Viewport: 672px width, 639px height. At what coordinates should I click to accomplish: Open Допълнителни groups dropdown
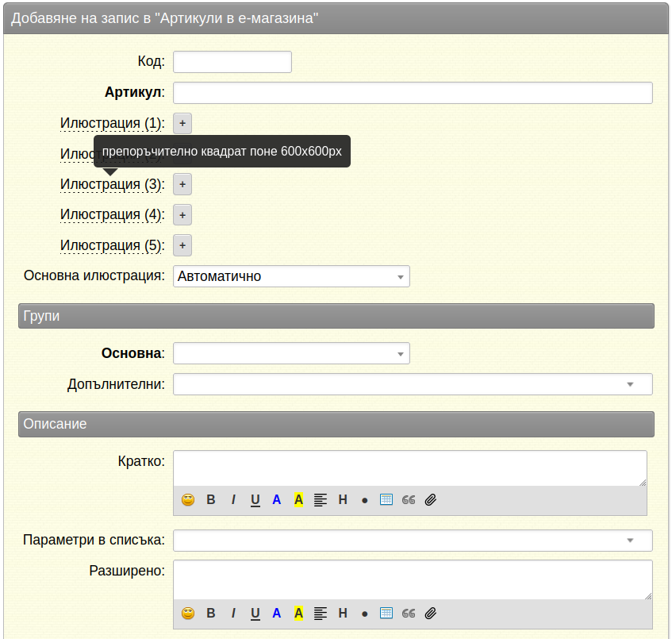tap(413, 384)
